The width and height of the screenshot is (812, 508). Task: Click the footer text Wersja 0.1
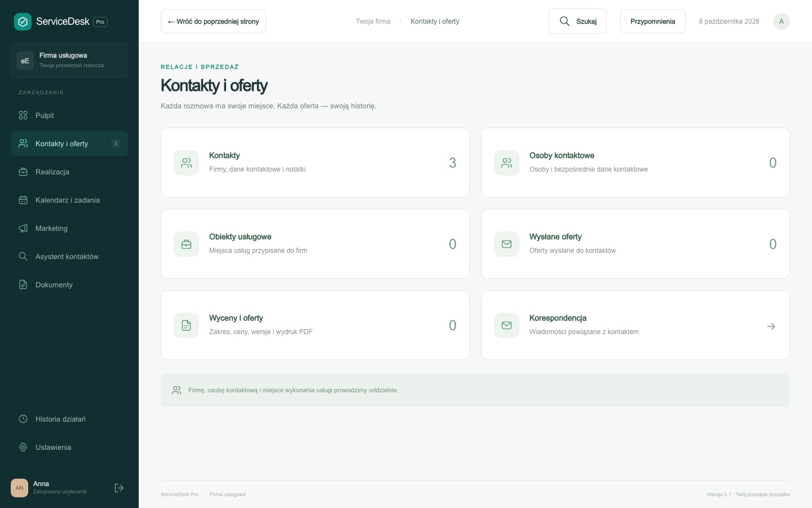pos(718,494)
